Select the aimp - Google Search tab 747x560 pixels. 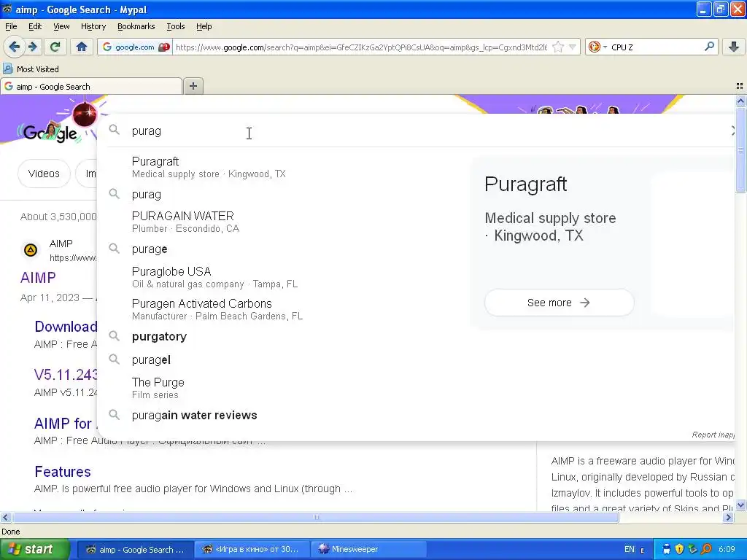pyautogui.click(x=91, y=87)
